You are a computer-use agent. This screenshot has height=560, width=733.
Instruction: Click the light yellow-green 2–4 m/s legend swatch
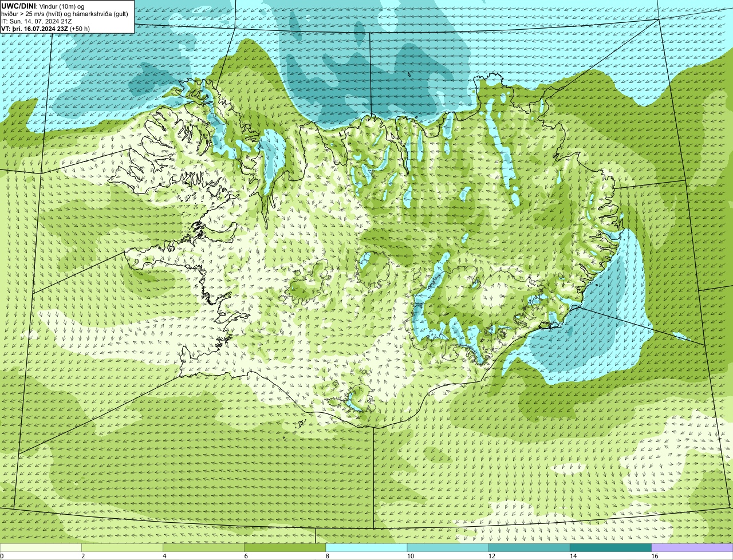(123, 548)
